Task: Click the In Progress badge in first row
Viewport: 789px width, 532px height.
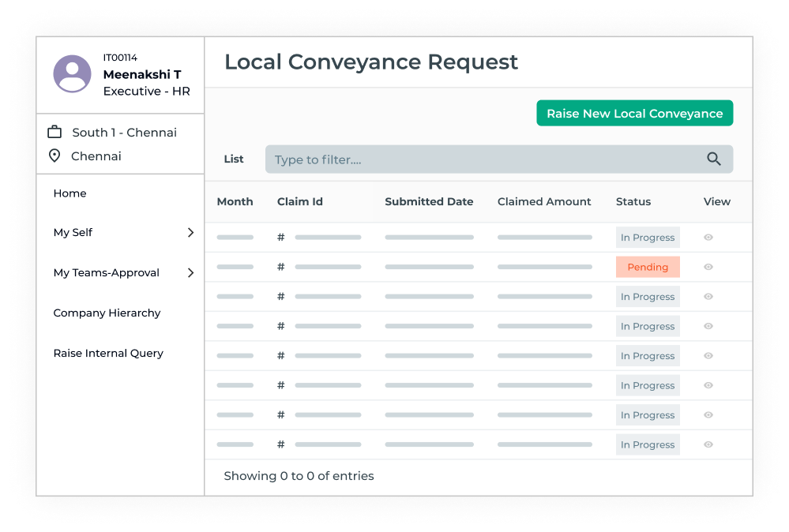Action: [648, 238]
